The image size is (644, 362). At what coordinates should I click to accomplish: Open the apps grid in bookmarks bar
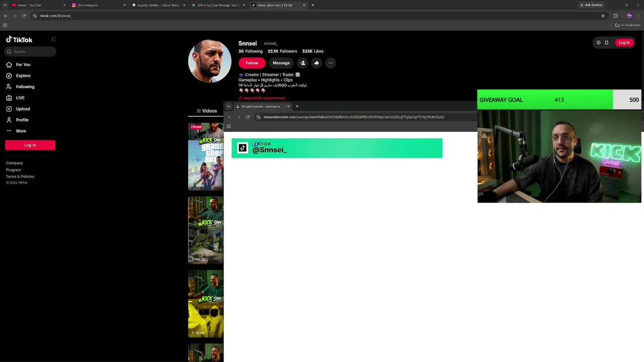(5, 25)
